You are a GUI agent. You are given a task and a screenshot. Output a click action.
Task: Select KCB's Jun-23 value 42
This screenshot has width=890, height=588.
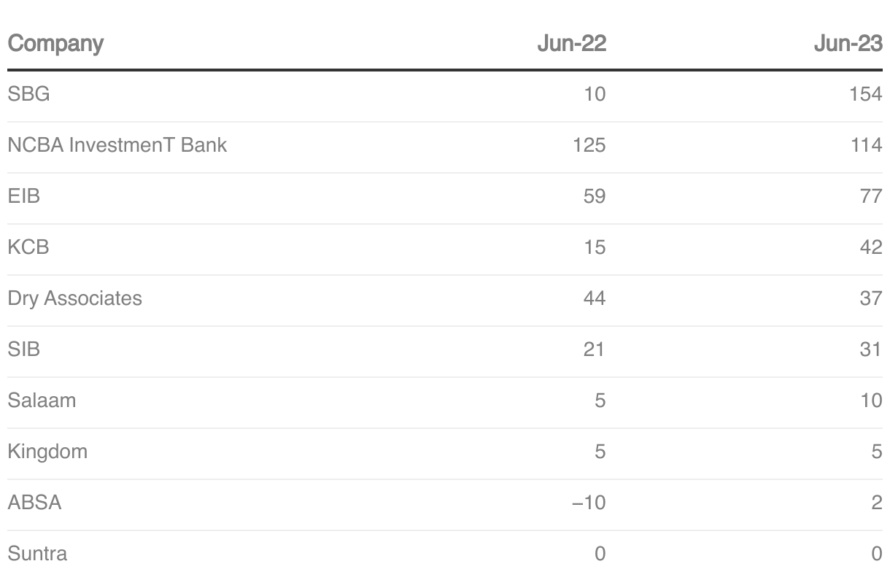(871, 247)
